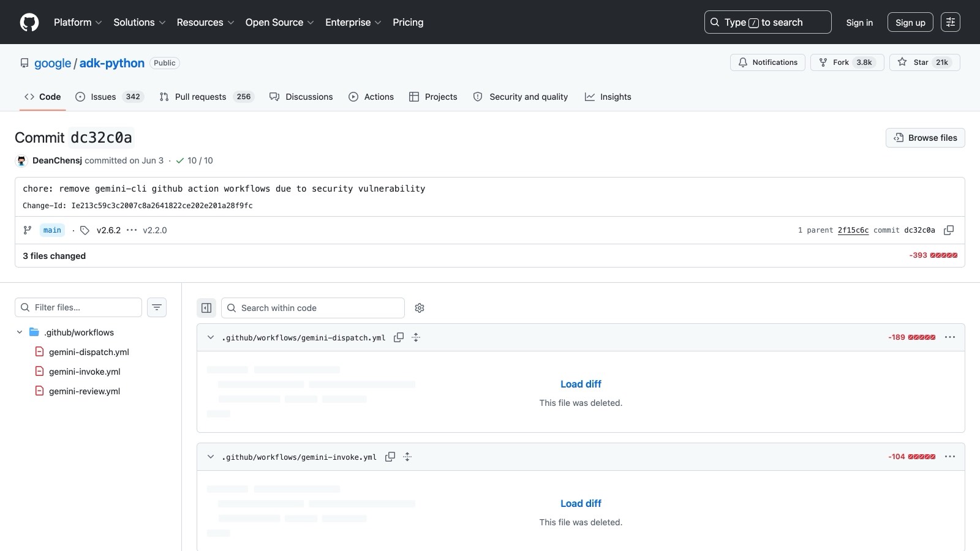Open the adk-python repository link
This screenshot has height=551, width=980.
[112, 63]
